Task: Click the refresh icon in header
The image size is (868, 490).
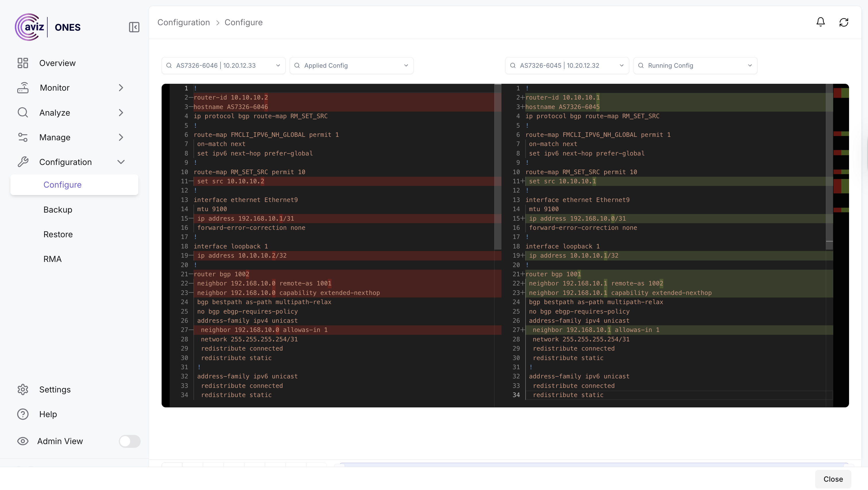Action: click(843, 22)
